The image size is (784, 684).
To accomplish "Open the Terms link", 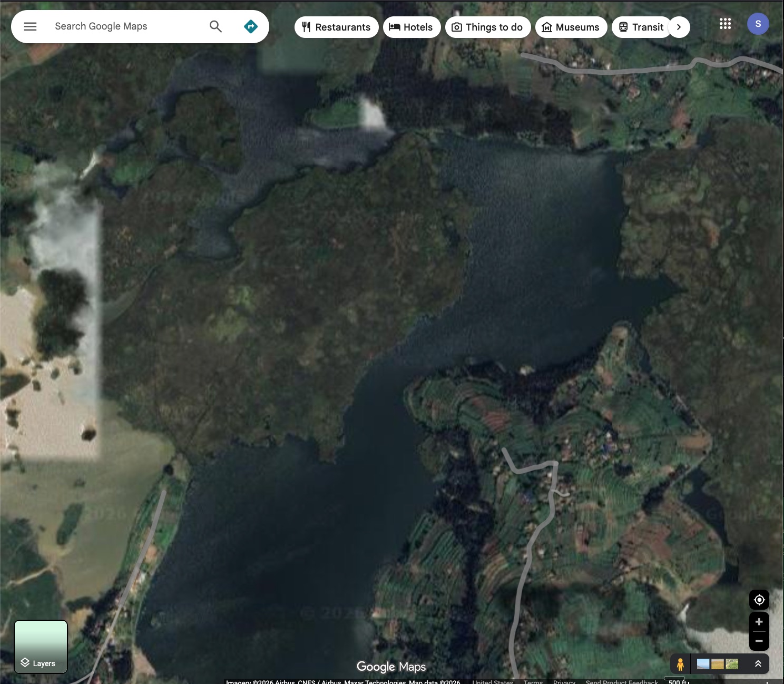I will tap(533, 681).
